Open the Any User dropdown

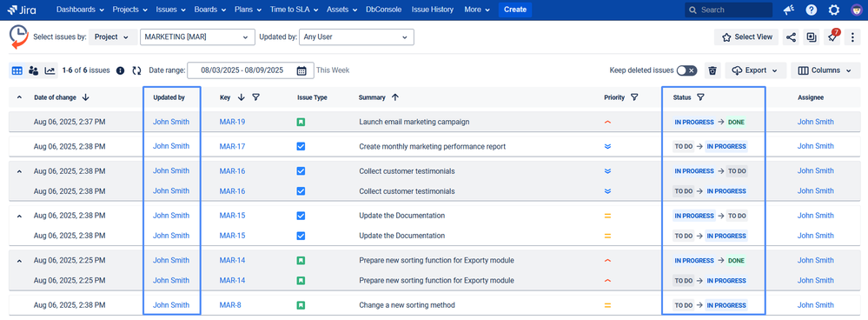(356, 37)
